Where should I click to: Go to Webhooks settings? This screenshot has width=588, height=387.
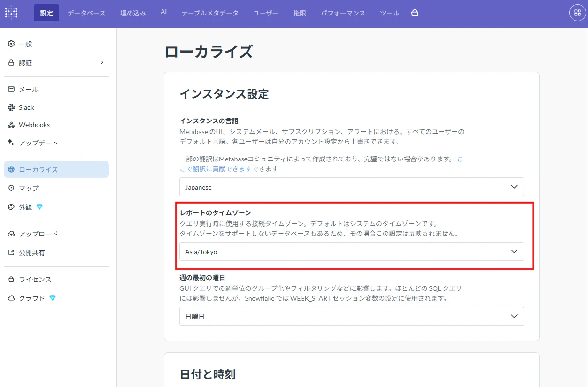[56, 125]
